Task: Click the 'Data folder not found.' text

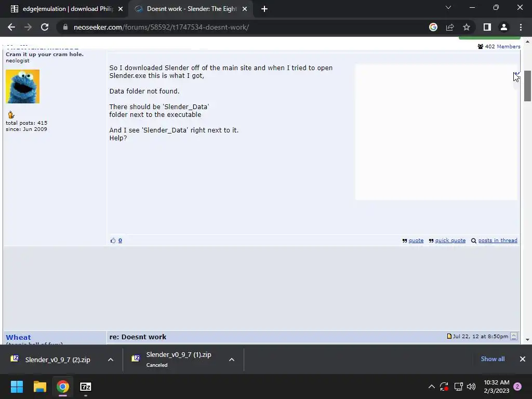Action: click(144, 91)
